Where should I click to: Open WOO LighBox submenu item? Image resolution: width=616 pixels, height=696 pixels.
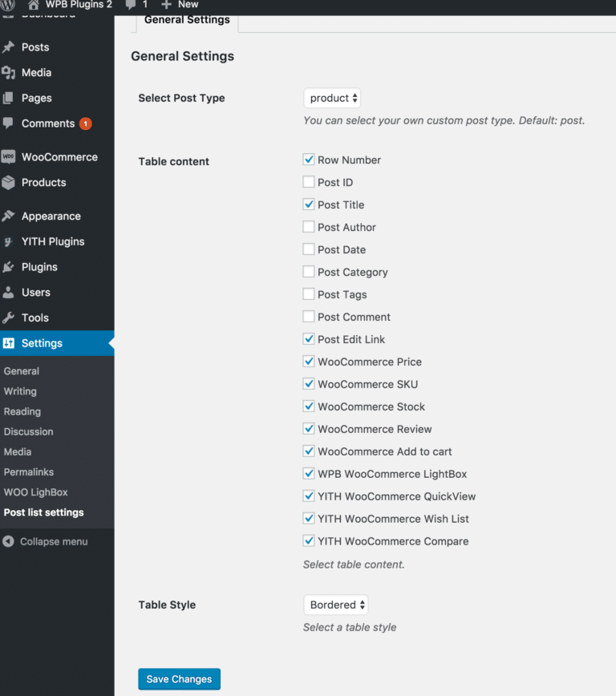[35, 492]
